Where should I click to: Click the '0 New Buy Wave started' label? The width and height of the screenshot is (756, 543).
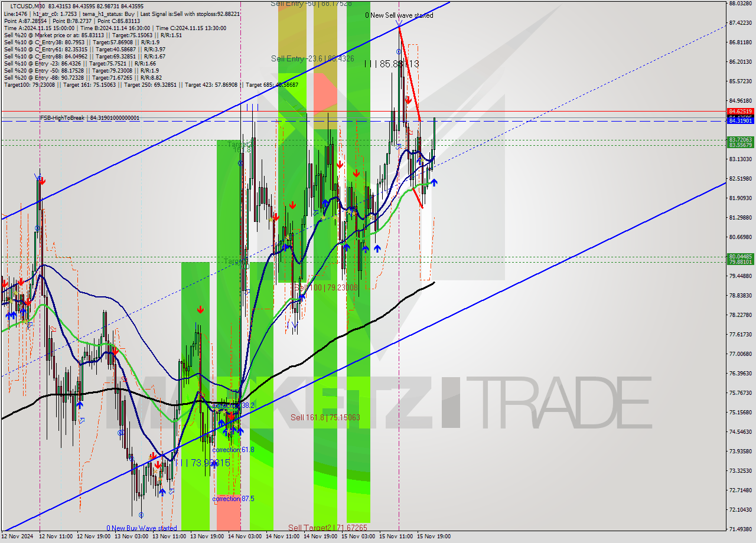(x=141, y=528)
